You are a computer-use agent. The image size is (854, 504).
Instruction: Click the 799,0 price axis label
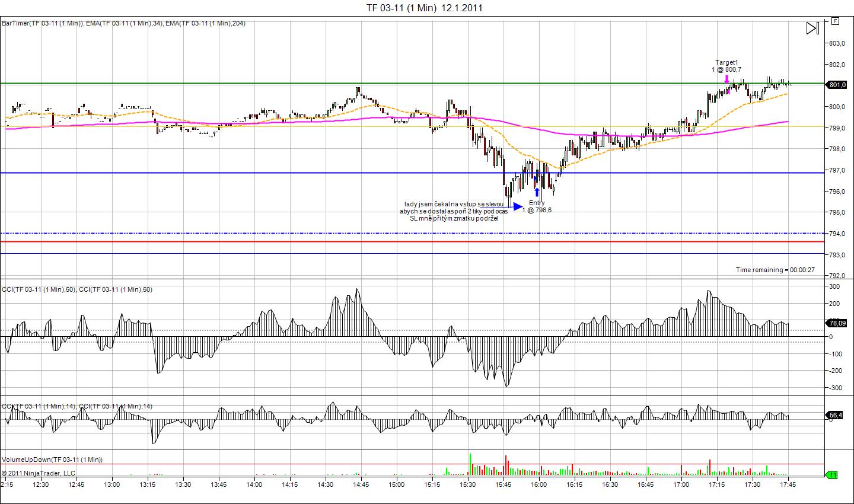point(836,128)
